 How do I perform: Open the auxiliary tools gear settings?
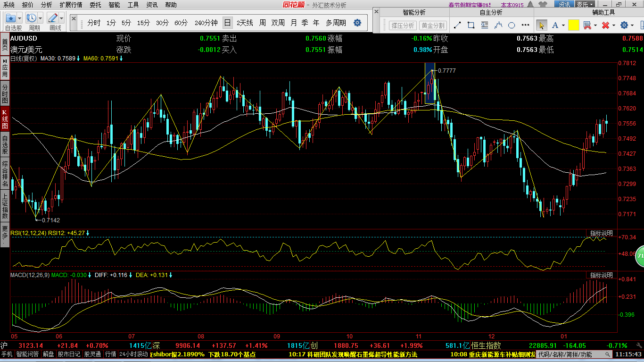624,25
